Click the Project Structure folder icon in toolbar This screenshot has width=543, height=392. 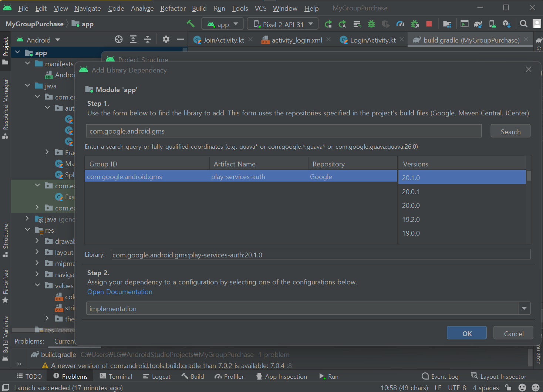click(447, 24)
